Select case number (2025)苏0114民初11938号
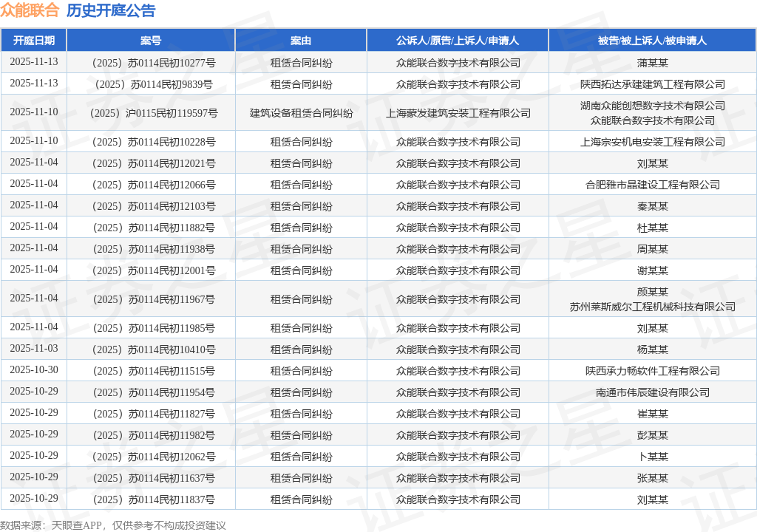 [x=154, y=248]
